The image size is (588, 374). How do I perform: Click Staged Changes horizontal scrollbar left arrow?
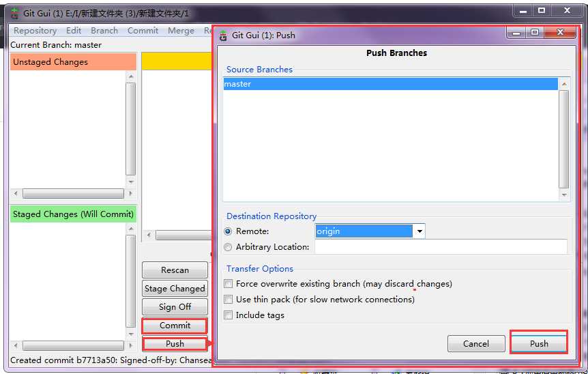pyautogui.click(x=16, y=345)
